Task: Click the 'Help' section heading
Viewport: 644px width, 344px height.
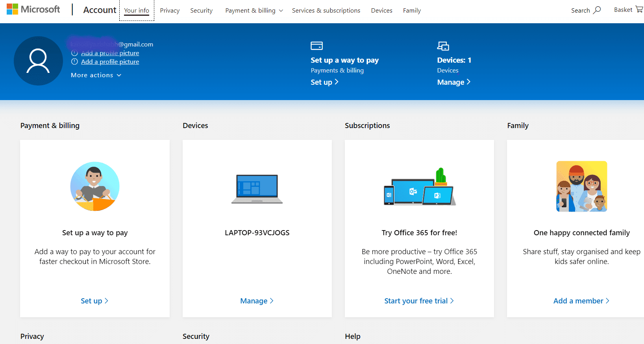Action: click(353, 337)
